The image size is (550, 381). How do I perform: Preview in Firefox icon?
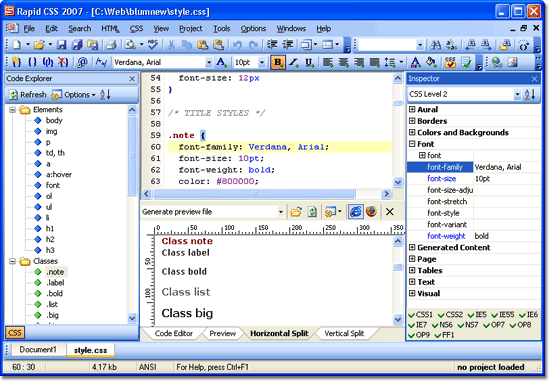click(x=371, y=212)
